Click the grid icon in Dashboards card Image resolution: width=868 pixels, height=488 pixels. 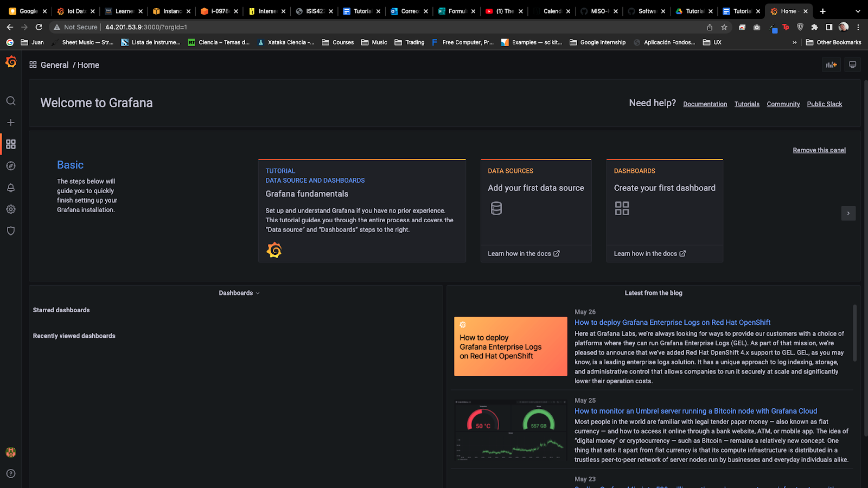(x=622, y=208)
